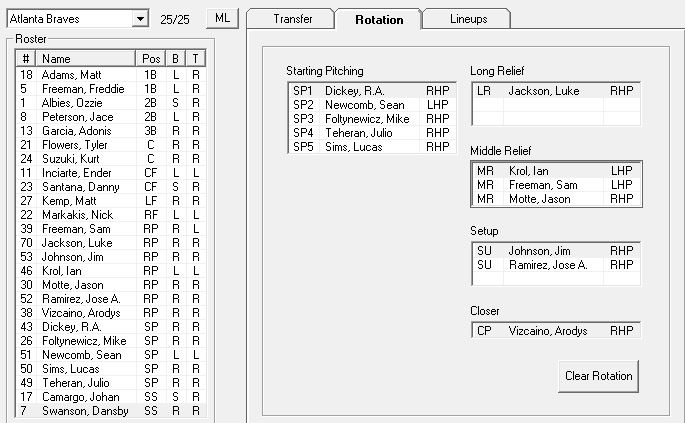Select Johnson, Jim in the roster list

coord(111,257)
